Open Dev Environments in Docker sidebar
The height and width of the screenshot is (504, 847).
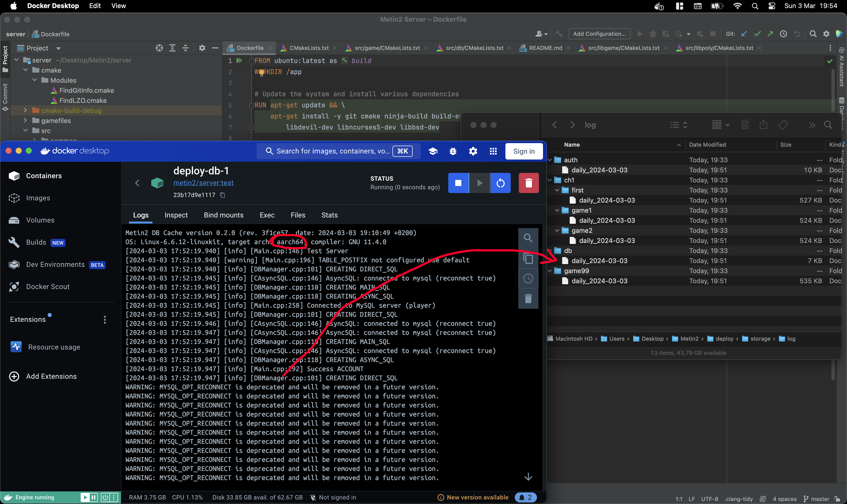click(x=55, y=265)
